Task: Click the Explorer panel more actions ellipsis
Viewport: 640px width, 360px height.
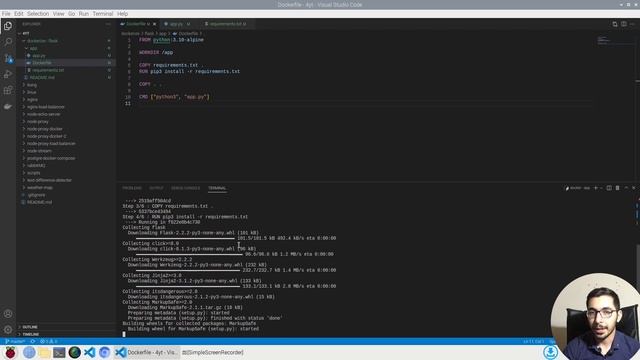Action: pyautogui.click(x=108, y=24)
